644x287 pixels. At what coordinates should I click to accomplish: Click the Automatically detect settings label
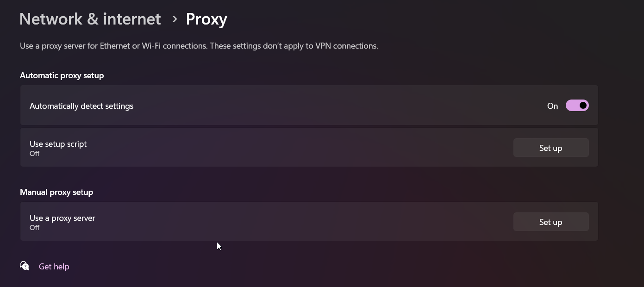[81, 106]
